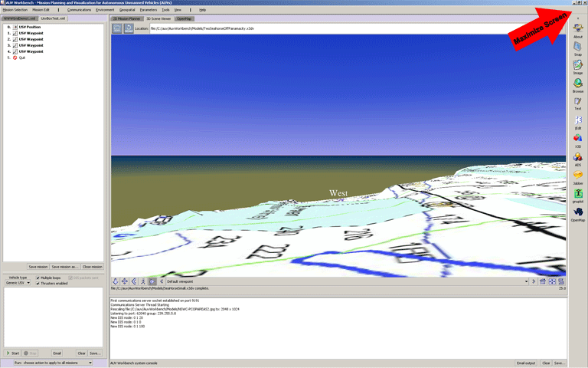Screen dimensions: 588x368
Task: Disable the Thrusters enabled checkbox
Action: pos(38,283)
